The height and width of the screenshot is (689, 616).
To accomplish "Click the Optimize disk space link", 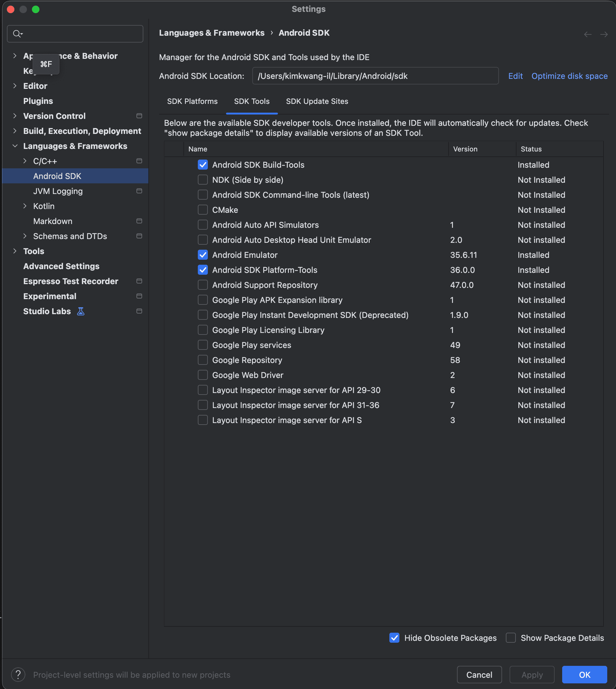I will point(569,76).
